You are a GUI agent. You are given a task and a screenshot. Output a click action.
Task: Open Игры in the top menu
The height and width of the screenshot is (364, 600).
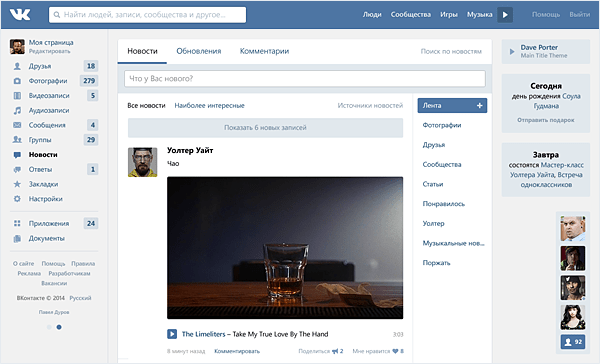449,15
